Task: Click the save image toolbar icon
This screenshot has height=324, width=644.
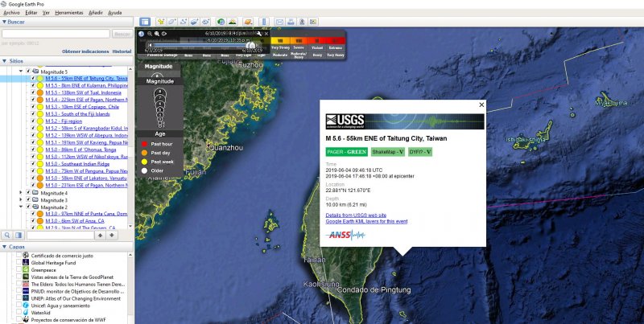Action: click(x=302, y=22)
